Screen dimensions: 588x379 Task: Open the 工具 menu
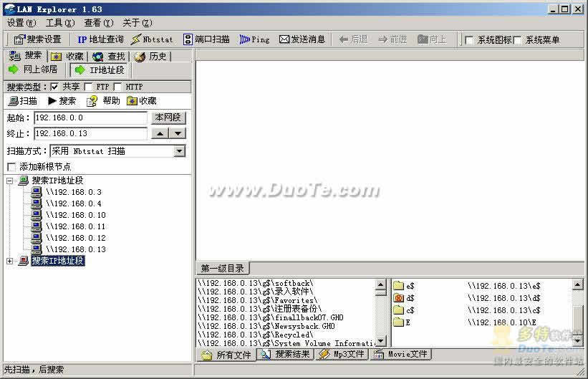[60, 23]
